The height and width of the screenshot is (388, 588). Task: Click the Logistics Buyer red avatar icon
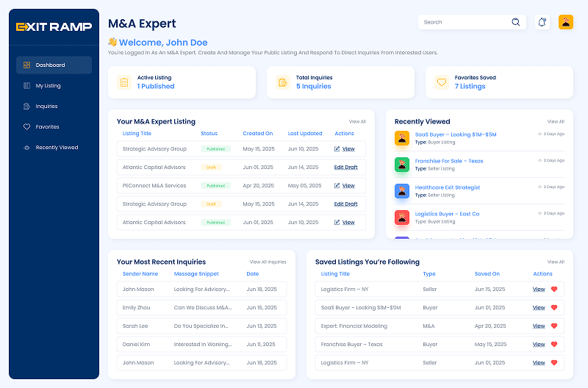pyautogui.click(x=402, y=218)
